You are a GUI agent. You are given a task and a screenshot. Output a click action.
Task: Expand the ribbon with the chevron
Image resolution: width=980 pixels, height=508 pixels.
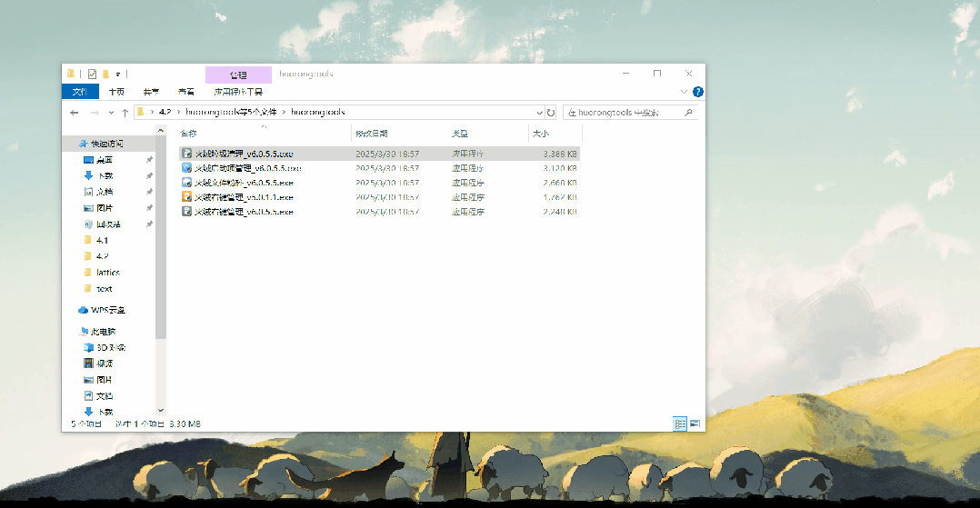coord(683,92)
